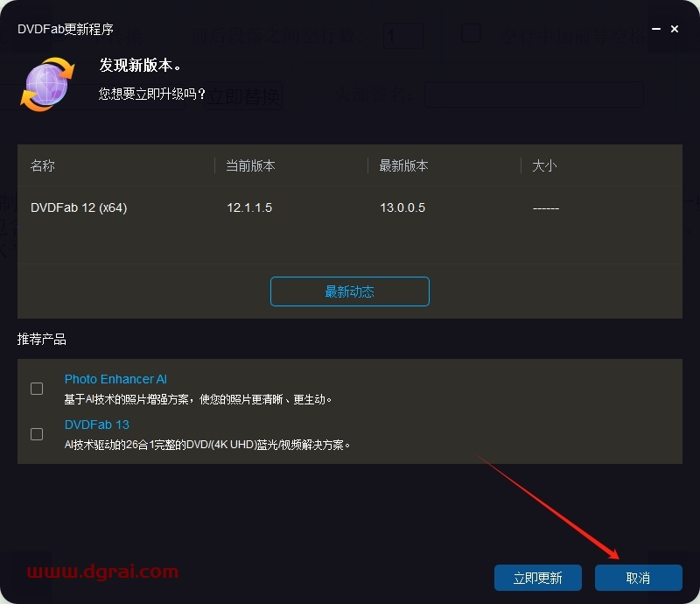Screen dimensions: 700x604
Task: Click the 您想要立即升级吗 prompt text
Action: [x=151, y=94]
